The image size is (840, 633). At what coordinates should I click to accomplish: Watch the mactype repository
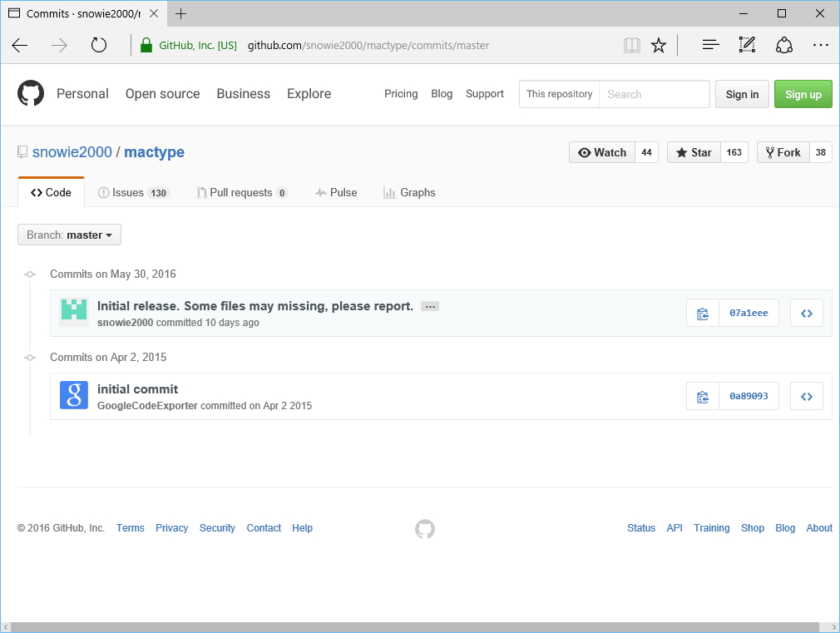(x=602, y=153)
